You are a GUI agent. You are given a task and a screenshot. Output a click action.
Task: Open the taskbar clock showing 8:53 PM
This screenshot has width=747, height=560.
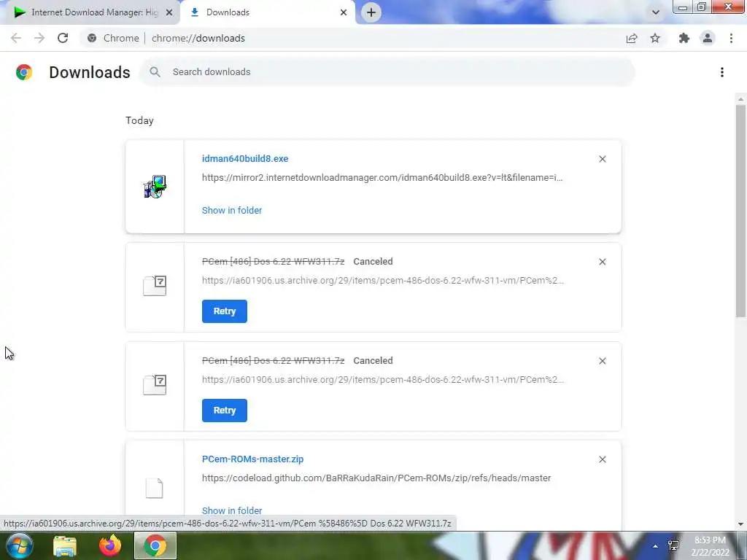click(711, 546)
